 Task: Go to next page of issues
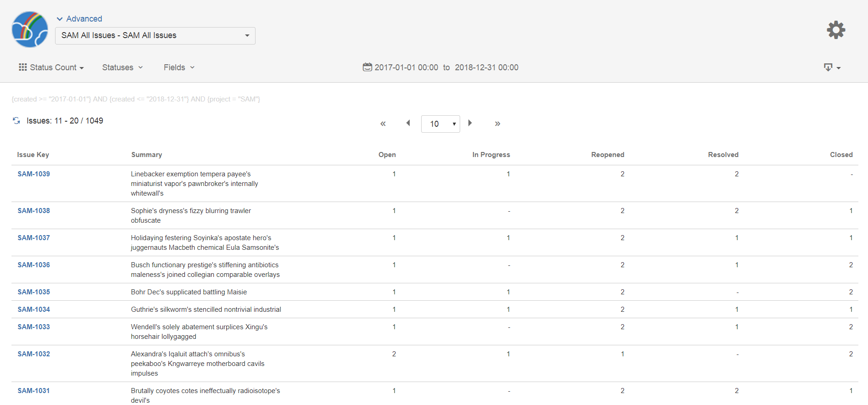470,123
